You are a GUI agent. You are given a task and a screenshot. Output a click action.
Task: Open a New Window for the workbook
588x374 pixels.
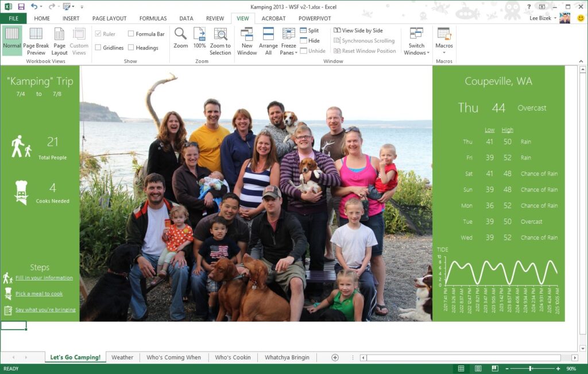[247, 40]
